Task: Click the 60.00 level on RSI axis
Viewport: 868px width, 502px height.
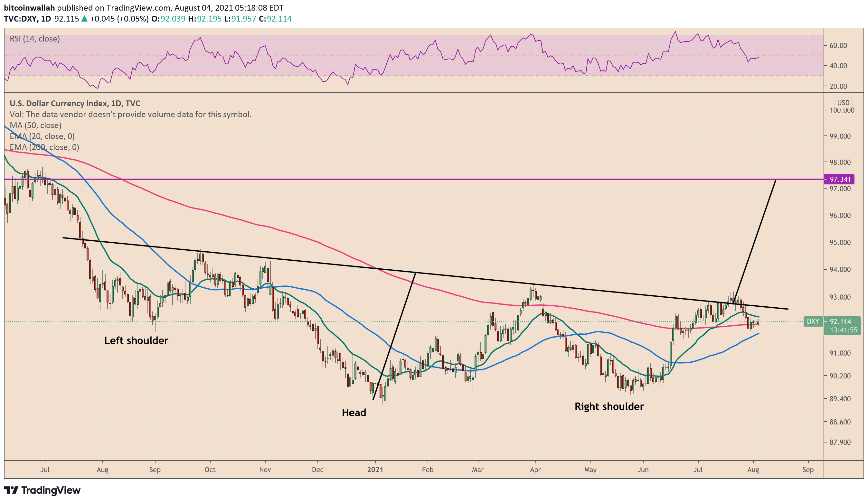Action: [x=838, y=45]
